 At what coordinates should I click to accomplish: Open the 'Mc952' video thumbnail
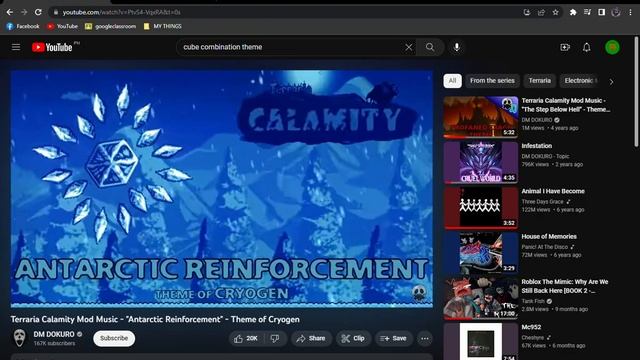(x=481, y=341)
